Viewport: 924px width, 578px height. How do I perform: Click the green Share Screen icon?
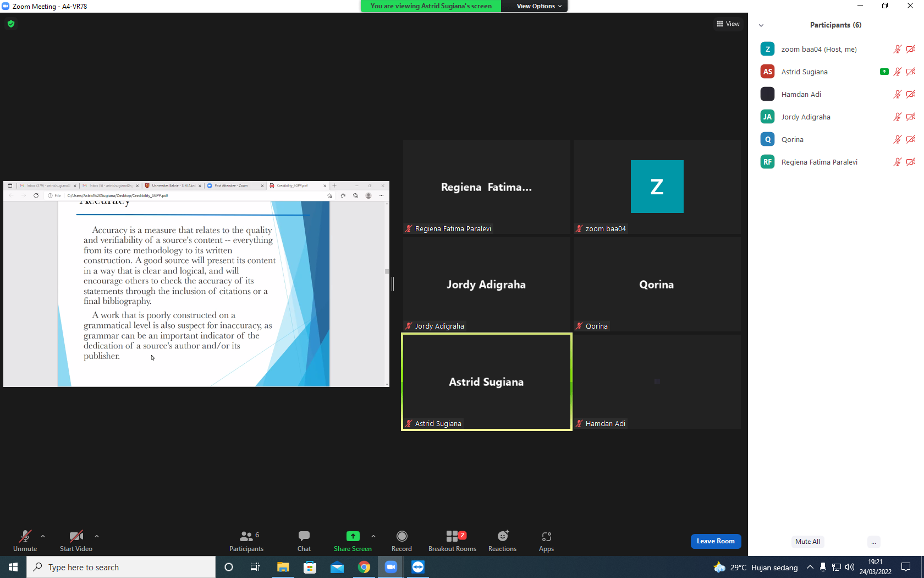click(x=353, y=536)
